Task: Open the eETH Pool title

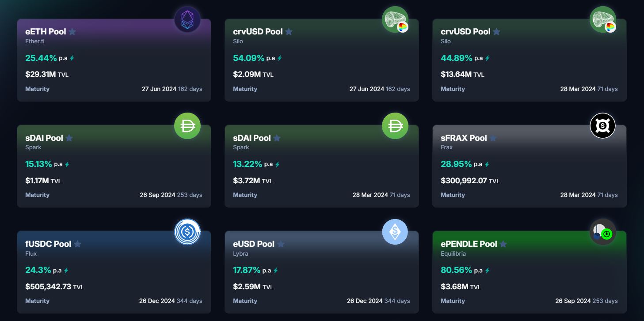Action: [x=46, y=32]
